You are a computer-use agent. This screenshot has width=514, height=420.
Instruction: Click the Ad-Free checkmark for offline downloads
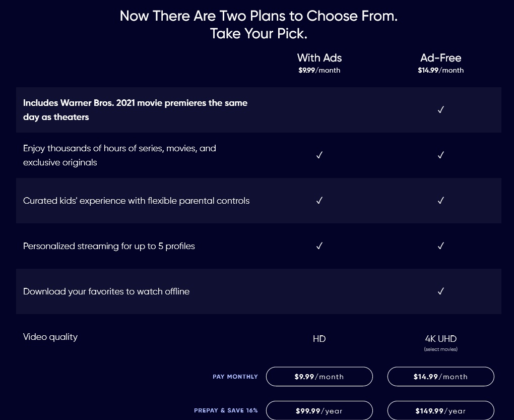click(x=440, y=291)
